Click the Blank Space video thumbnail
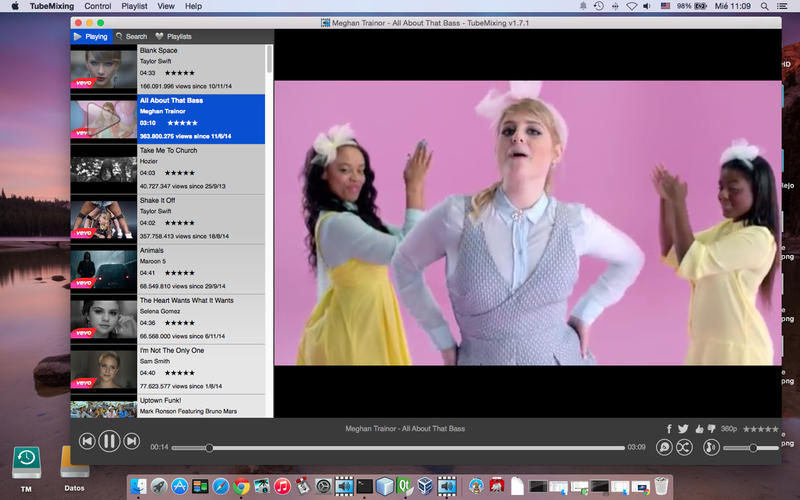 pos(103,69)
